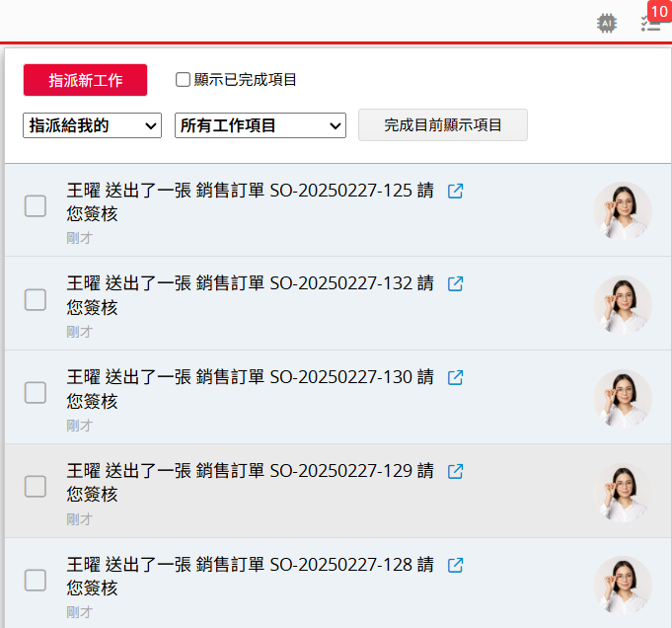
Task: Select the SO-20250227-130 notification text
Action: pyautogui.click(x=250, y=388)
